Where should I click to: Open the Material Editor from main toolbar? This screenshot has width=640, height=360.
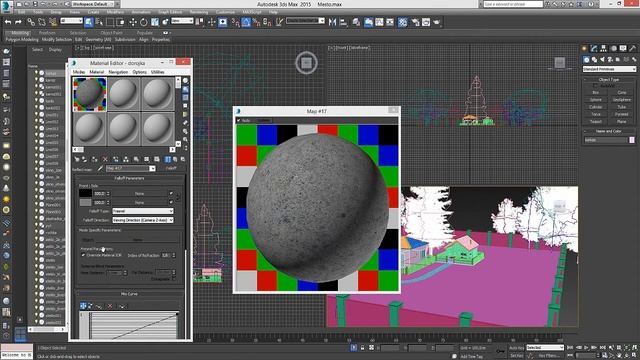403,22
